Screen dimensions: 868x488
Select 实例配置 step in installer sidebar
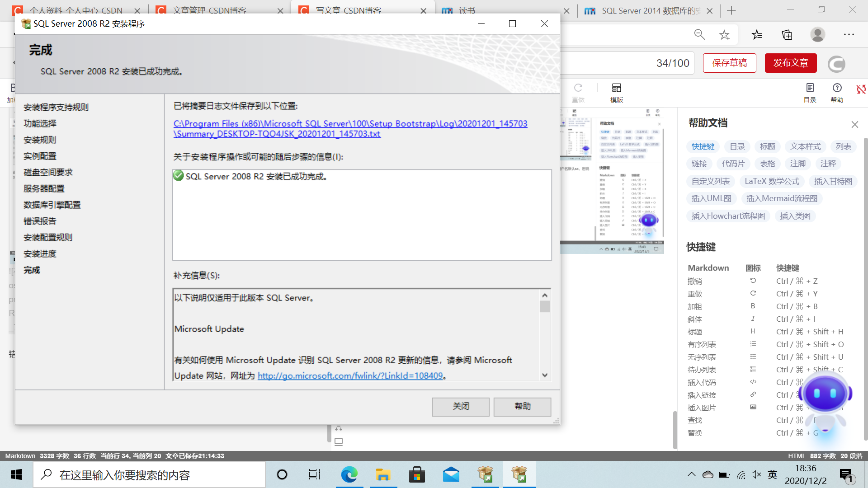[40, 156]
